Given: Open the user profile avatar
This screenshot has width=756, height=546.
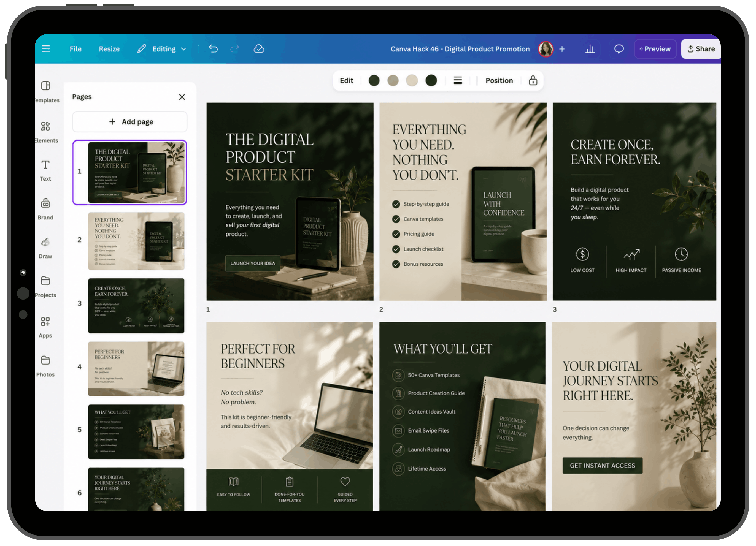Looking at the screenshot, I should tap(546, 49).
